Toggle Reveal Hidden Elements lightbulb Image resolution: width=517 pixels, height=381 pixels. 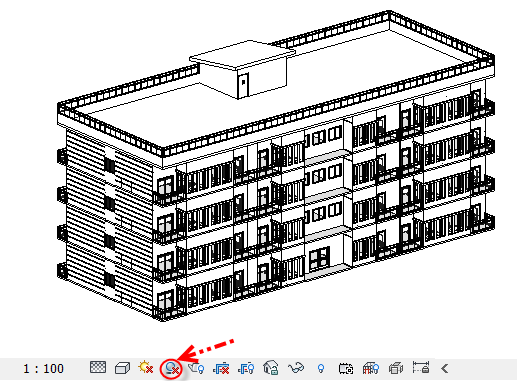(x=321, y=369)
